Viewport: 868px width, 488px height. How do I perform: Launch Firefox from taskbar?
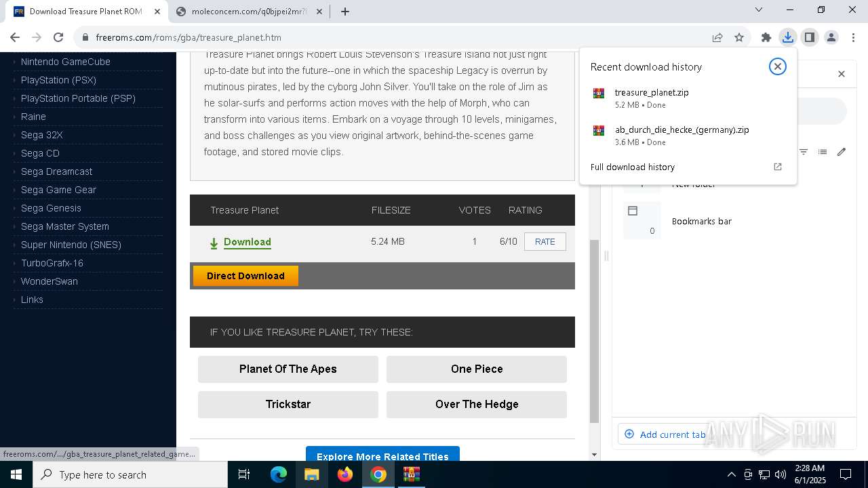click(345, 474)
